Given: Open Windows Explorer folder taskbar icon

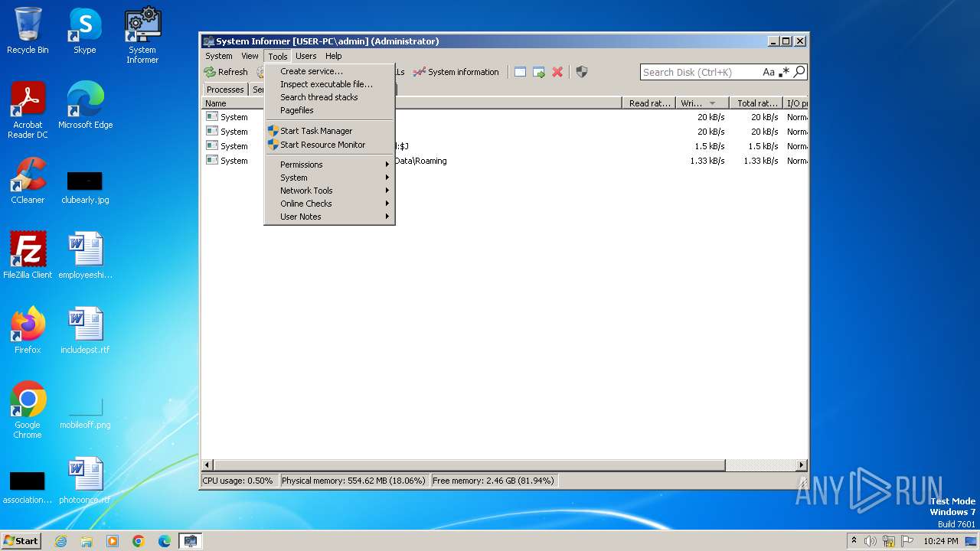Looking at the screenshot, I should [87, 541].
